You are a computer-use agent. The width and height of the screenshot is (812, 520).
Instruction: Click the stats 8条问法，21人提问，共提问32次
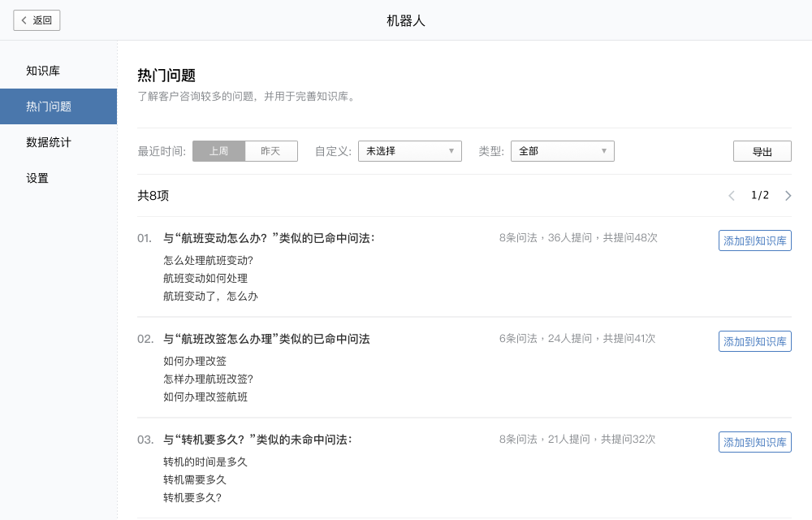click(x=577, y=440)
